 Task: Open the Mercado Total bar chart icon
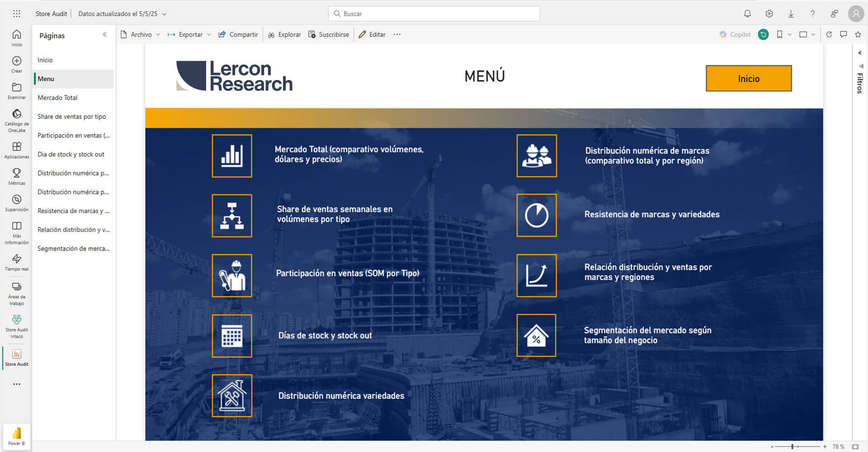[232, 156]
